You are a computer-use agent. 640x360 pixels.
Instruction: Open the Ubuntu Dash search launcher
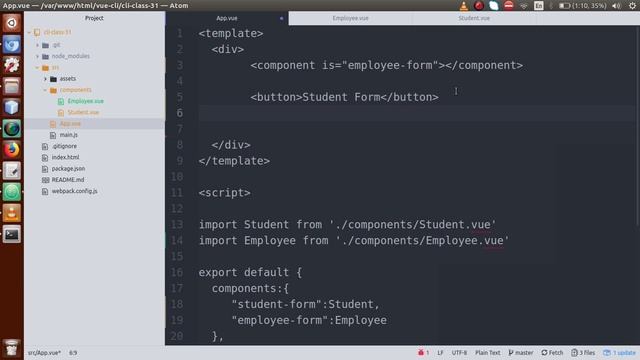11,23
